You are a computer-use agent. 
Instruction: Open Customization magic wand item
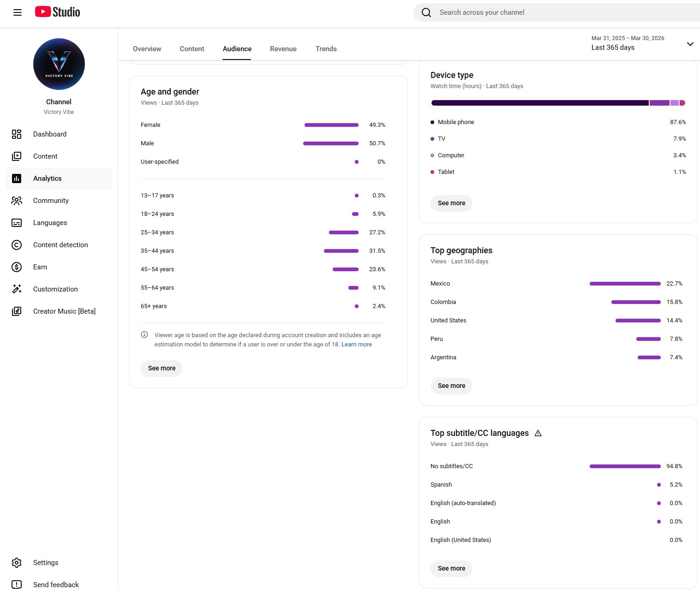[17, 289]
